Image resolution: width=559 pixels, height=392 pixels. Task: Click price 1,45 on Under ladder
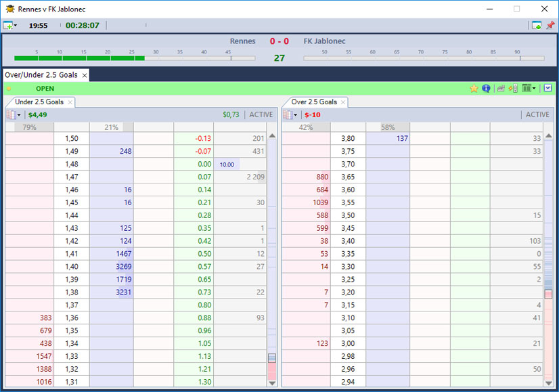click(72, 202)
